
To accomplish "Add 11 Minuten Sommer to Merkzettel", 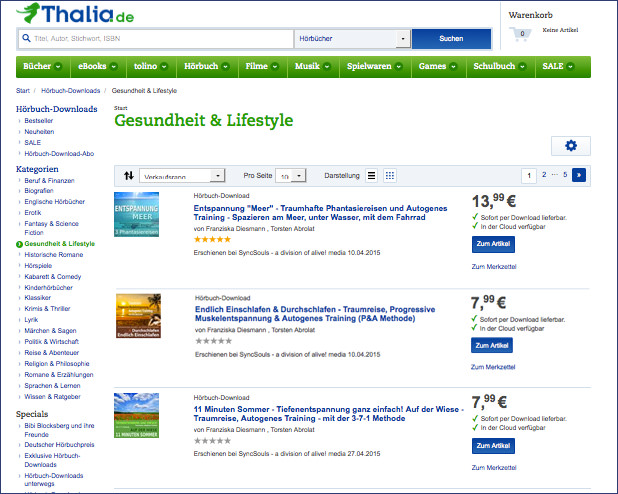I will 494,468.
